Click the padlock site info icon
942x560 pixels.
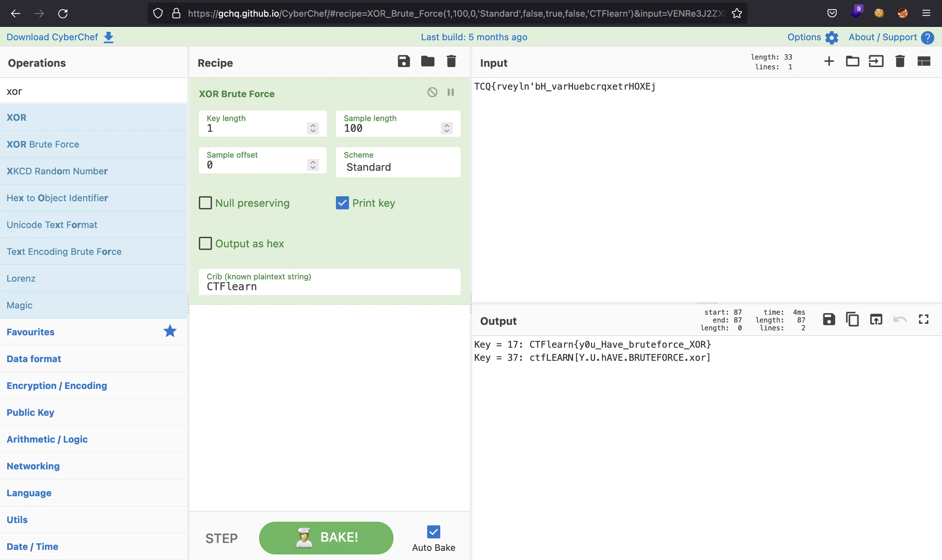(176, 14)
